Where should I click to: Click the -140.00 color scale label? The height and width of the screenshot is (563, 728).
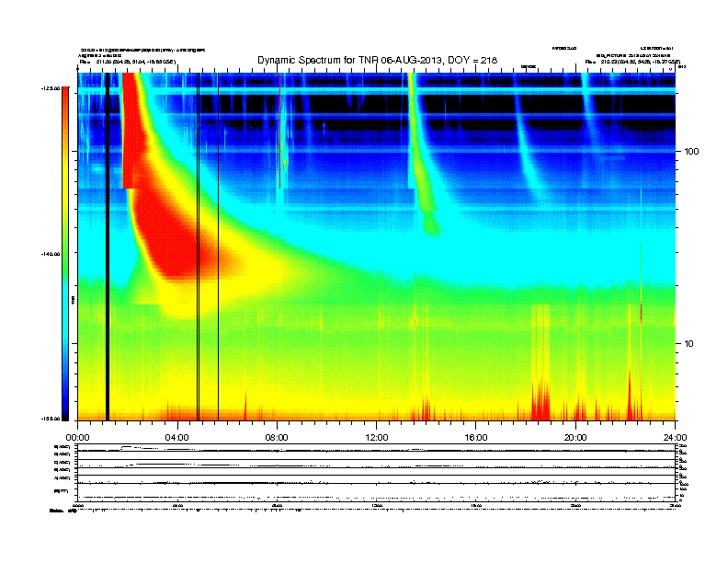(51, 254)
